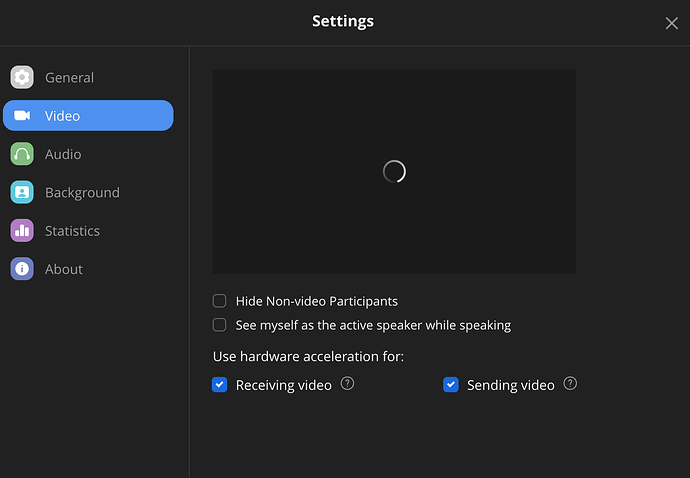Enable Hide Non-video Participants checkbox

pos(220,301)
